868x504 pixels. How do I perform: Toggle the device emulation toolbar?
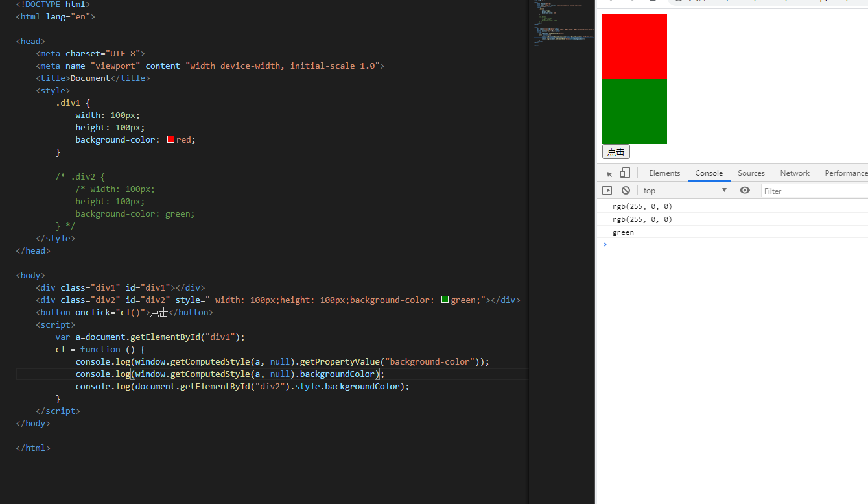click(x=624, y=173)
